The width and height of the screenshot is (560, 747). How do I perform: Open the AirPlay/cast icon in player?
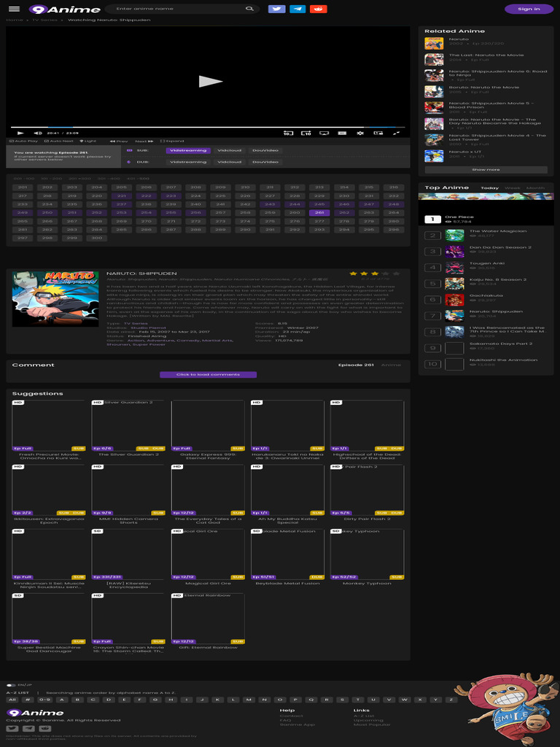pyautogui.click(x=324, y=133)
